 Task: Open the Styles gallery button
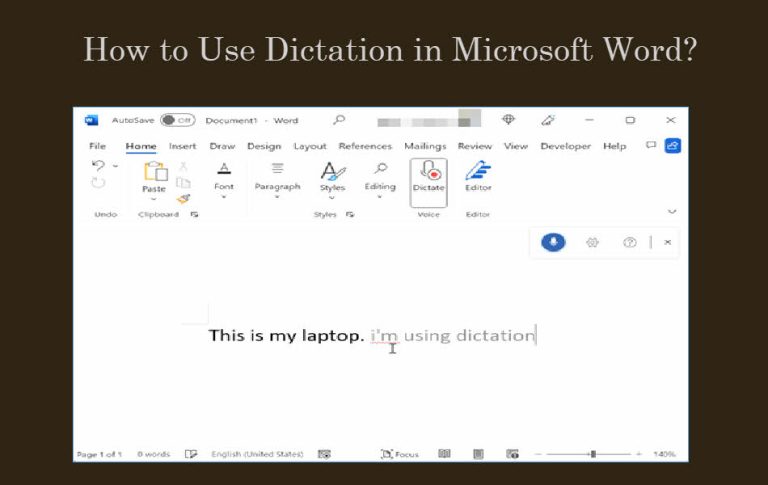tap(333, 180)
